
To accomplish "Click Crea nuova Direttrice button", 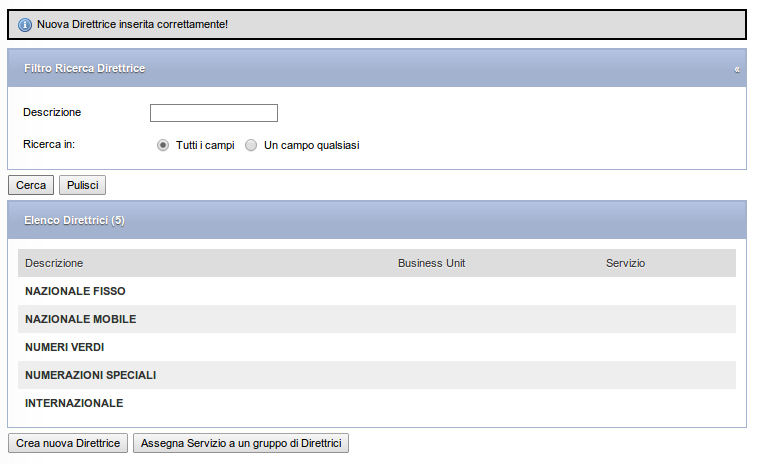I will pyautogui.click(x=68, y=443).
